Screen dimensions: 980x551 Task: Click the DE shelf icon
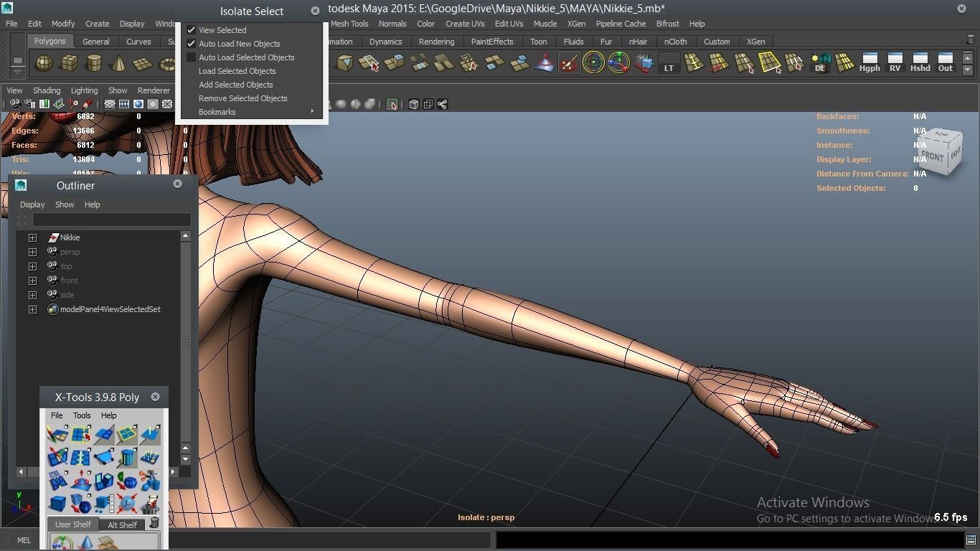click(820, 63)
